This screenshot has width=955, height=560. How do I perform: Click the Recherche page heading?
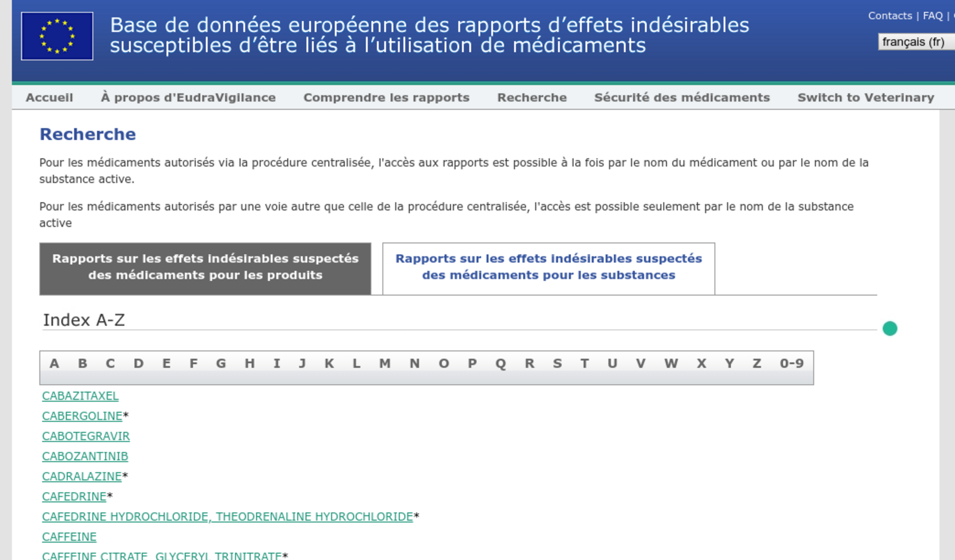tap(88, 134)
